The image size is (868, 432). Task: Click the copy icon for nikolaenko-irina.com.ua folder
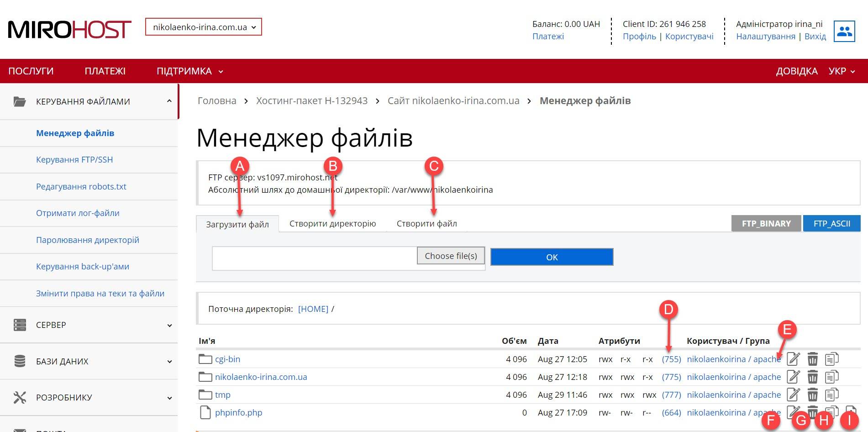832,377
